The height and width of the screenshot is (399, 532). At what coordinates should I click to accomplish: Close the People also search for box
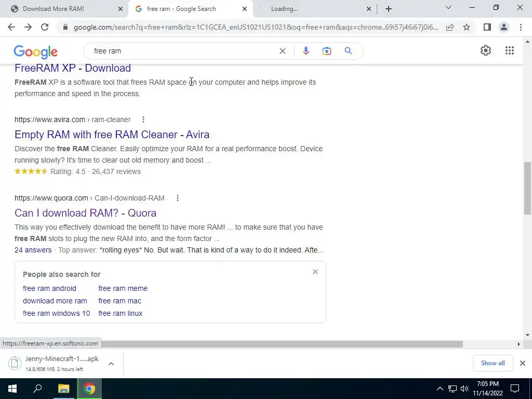[315, 272]
